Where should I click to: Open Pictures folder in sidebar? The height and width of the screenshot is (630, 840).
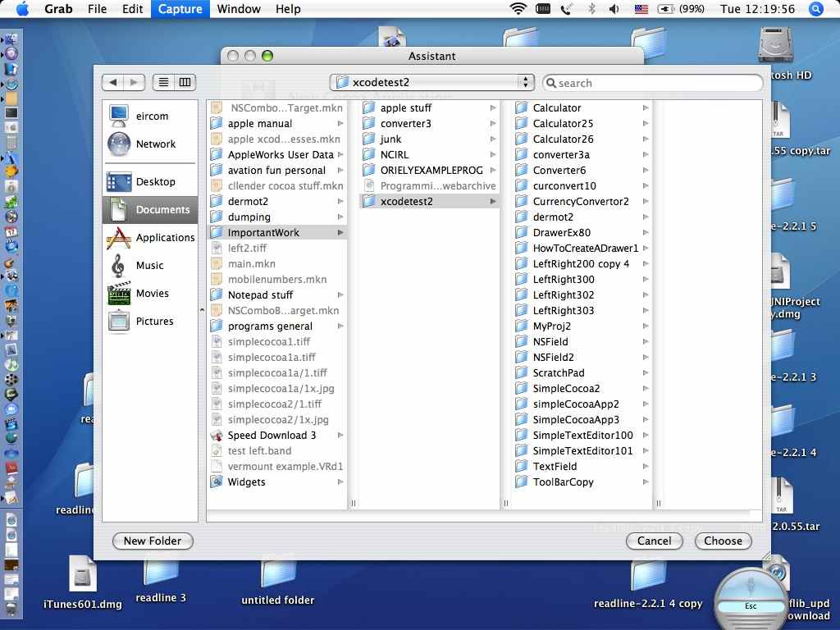coord(150,321)
